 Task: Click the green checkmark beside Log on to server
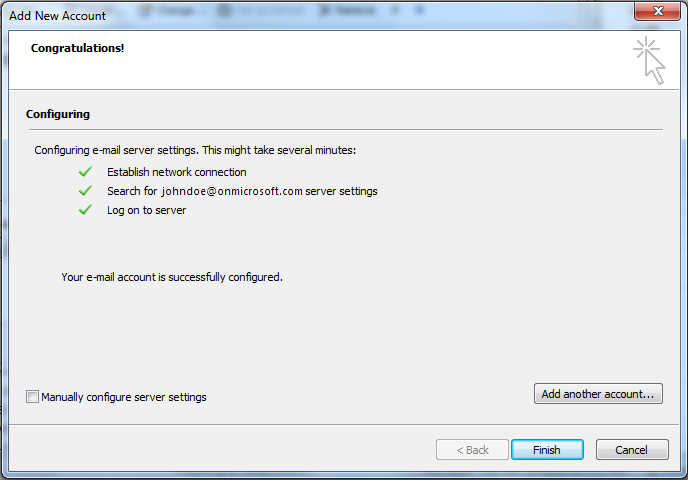point(85,210)
